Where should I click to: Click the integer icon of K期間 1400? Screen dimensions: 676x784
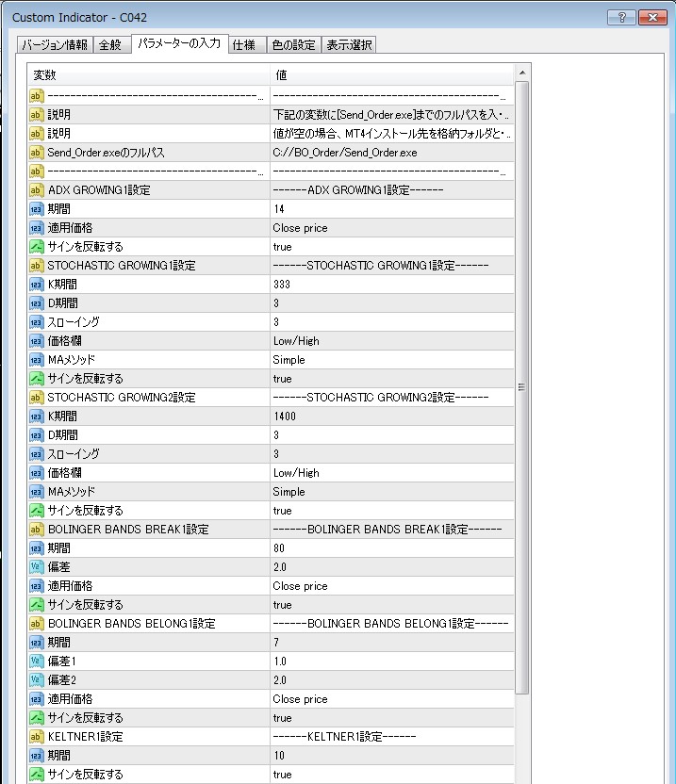coord(36,416)
